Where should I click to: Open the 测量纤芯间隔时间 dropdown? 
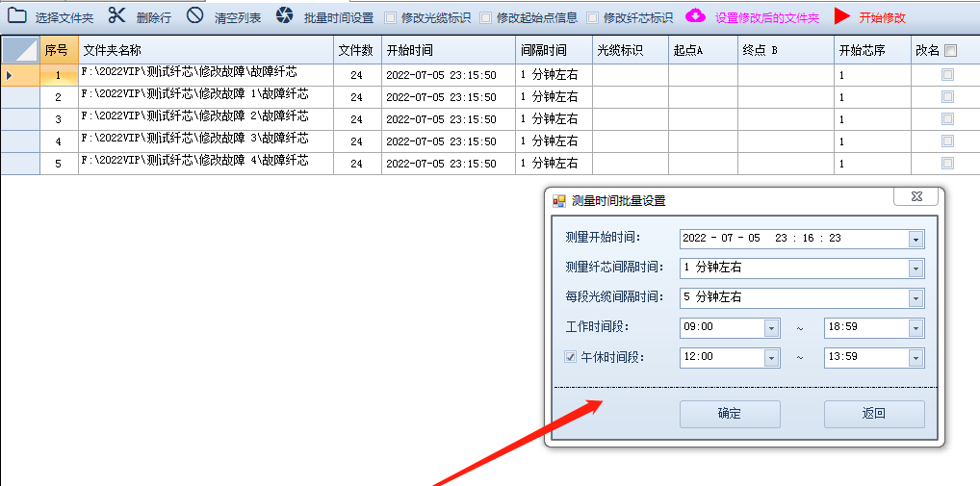(916, 269)
